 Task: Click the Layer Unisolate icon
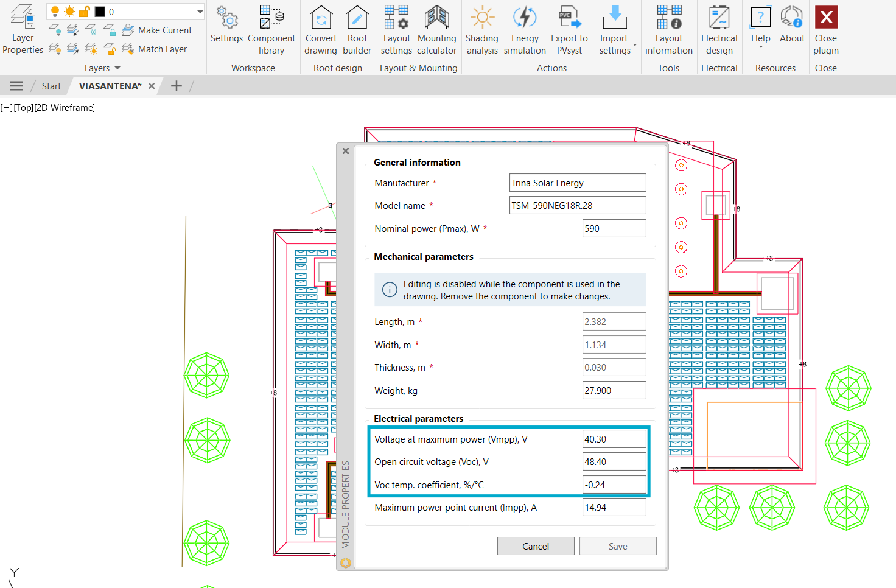[x=73, y=49]
